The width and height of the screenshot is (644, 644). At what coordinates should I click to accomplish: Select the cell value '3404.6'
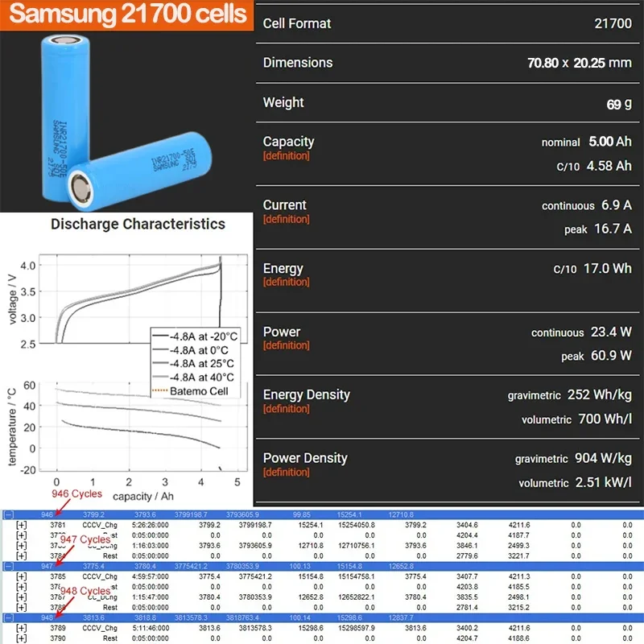(x=468, y=525)
